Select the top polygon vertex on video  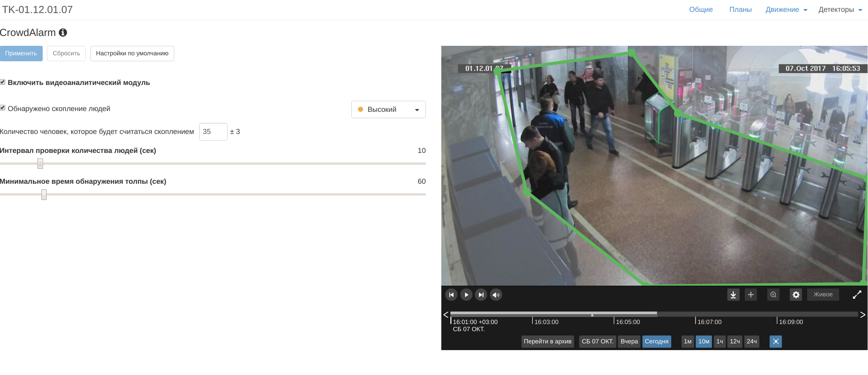click(x=631, y=53)
